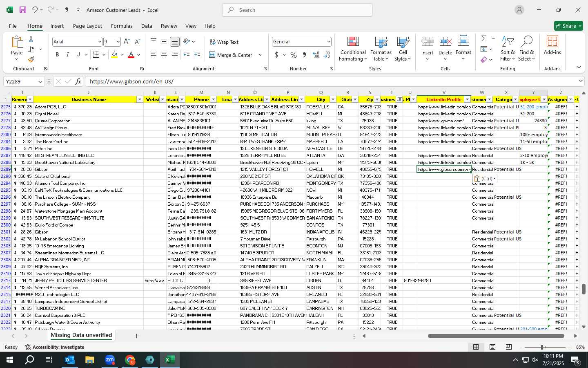
Task: Click the Borders icon
Action: 96,55
